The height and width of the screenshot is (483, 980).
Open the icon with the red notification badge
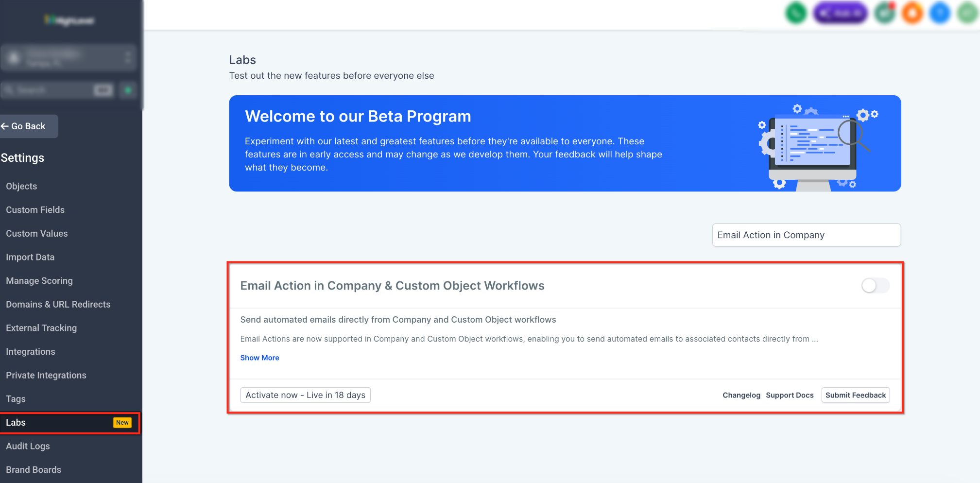(885, 13)
